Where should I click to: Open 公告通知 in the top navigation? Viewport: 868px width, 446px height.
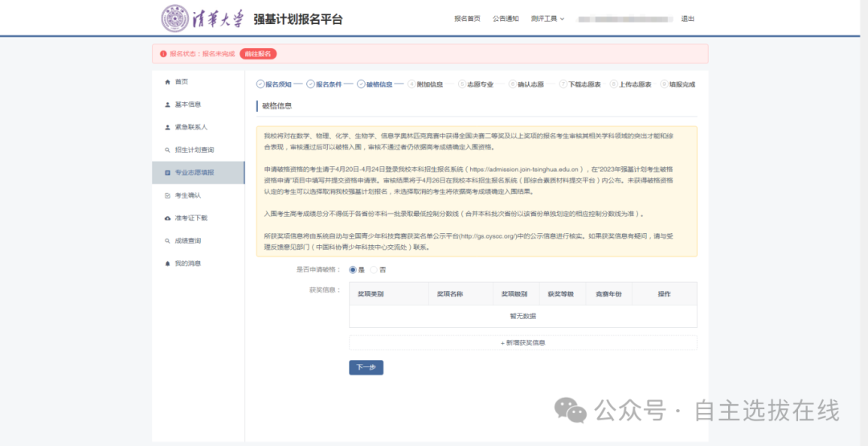[505, 18]
